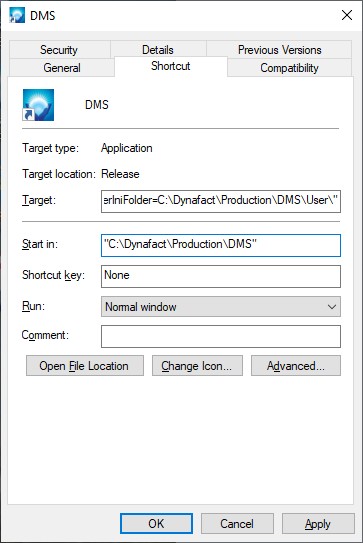
Task: Open the Details tab
Action: point(158,49)
